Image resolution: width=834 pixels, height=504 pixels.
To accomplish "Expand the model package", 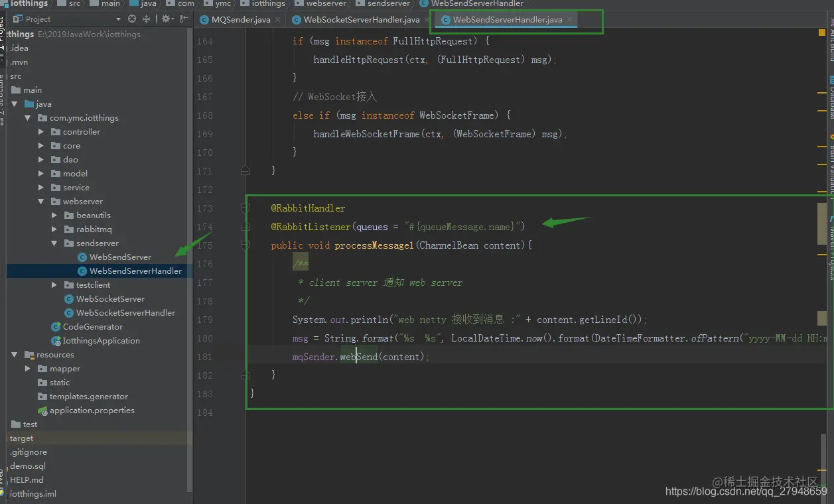I will pyautogui.click(x=41, y=174).
